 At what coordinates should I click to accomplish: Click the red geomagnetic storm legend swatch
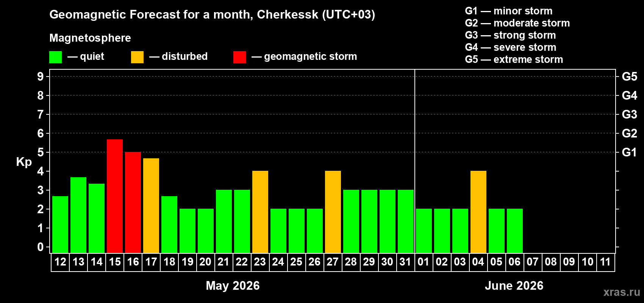(x=239, y=57)
